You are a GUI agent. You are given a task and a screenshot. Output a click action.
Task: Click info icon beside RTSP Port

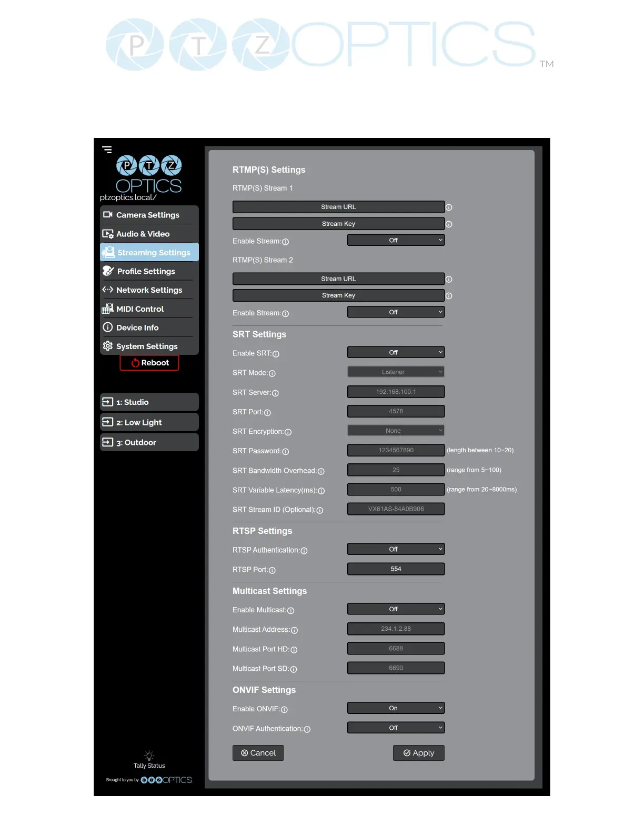tap(273, 571)
